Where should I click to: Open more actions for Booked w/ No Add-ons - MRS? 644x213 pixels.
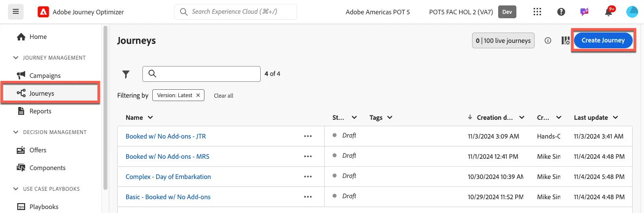coord(308,156)
